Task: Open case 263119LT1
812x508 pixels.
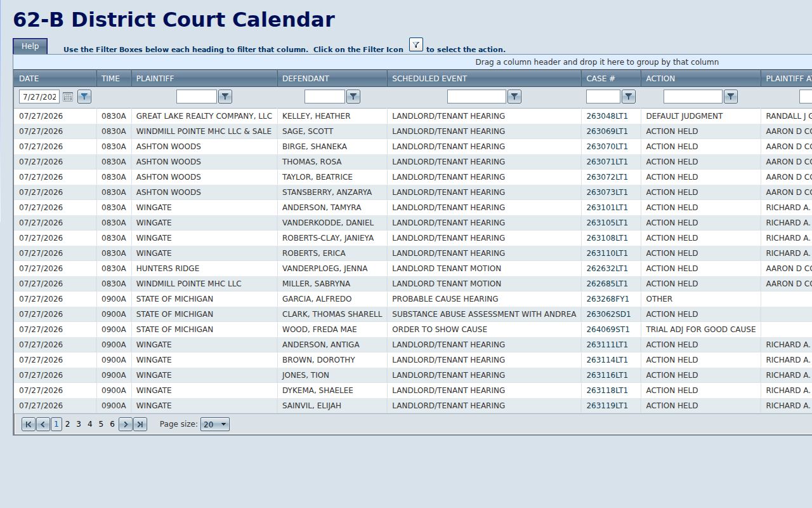Action: [607, 406]
